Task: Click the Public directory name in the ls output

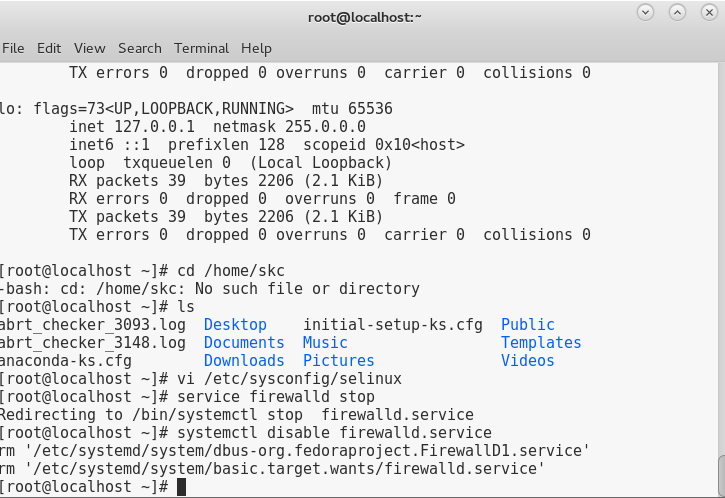Action: [x=528, y=325]
